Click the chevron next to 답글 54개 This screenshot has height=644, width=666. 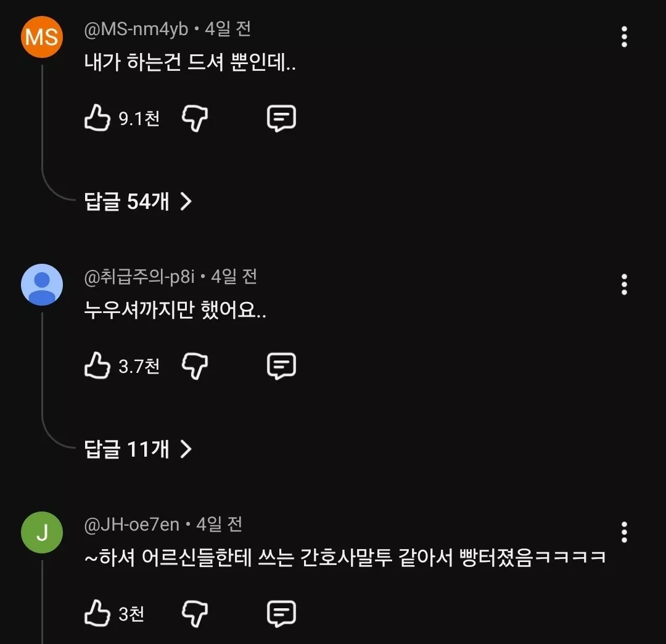(x=186, y=201)
